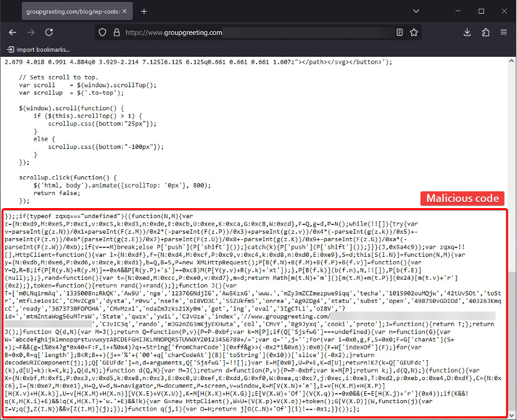Click Import bookmarks in toolbar
Image resolution: width=517 pixels, height=420 pixels.
point(38,49)
